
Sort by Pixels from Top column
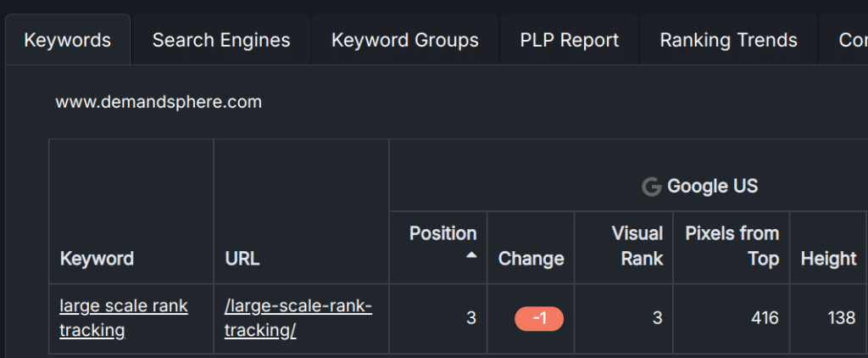(732, 246)
